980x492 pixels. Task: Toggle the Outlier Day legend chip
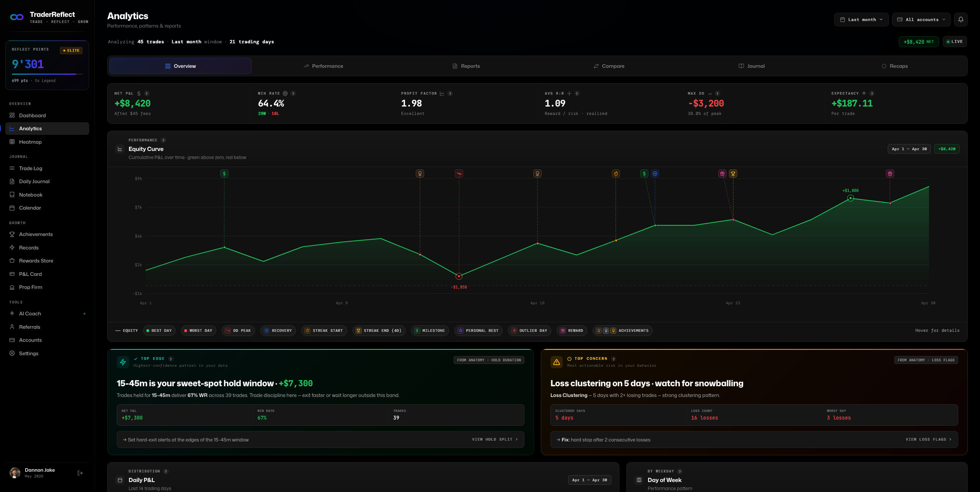coord(530,331)
